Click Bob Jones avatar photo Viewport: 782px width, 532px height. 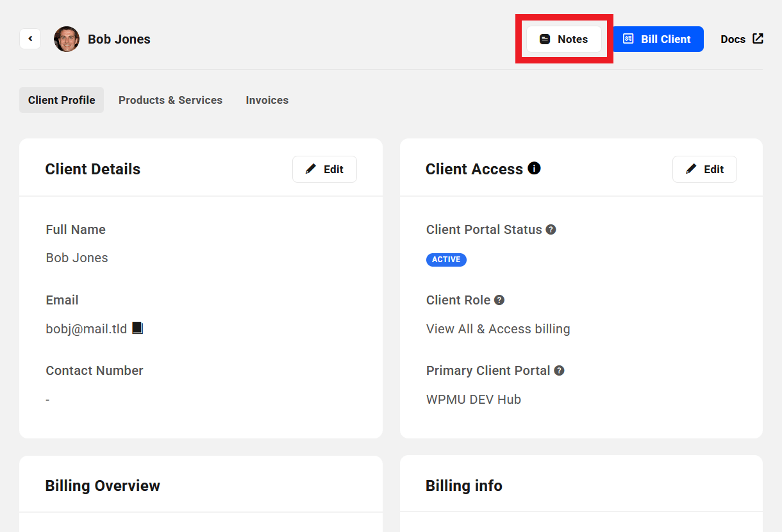pyautogui.click(x=67, y=39)
